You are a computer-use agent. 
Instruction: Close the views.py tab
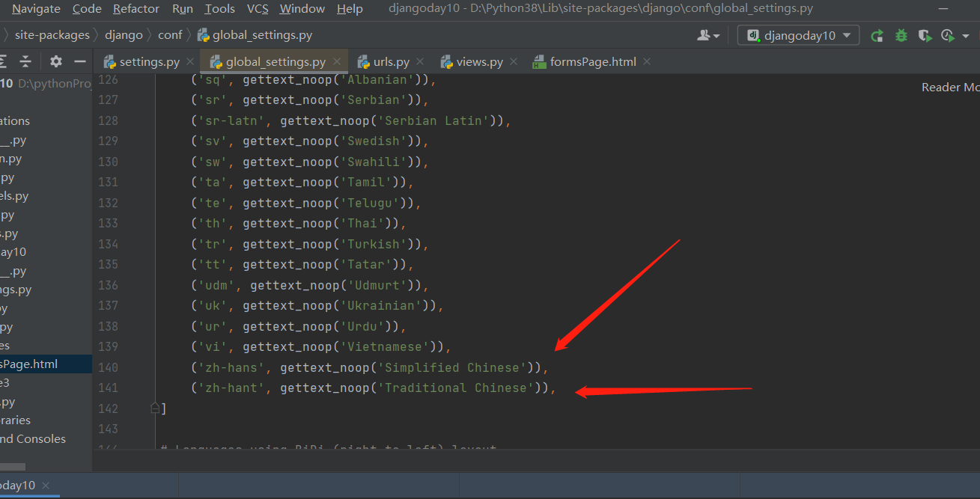point(514,62)
